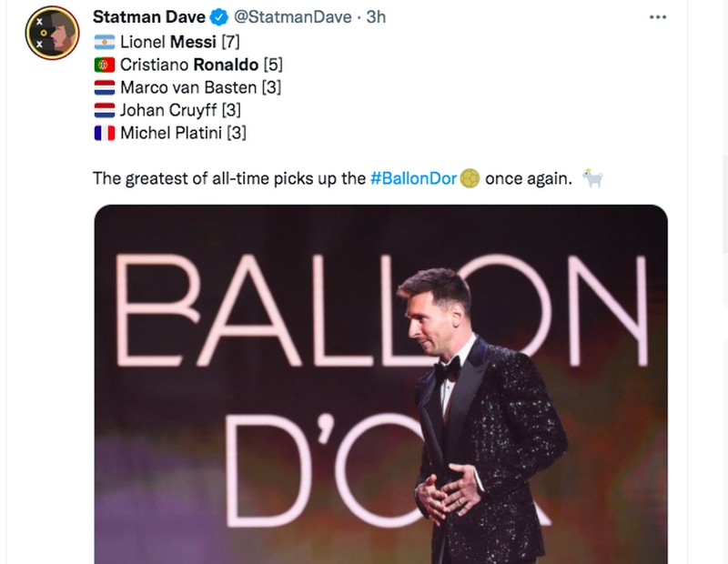
Task: Click the France flag beside Michel Platini
Action: coord(103,136)
